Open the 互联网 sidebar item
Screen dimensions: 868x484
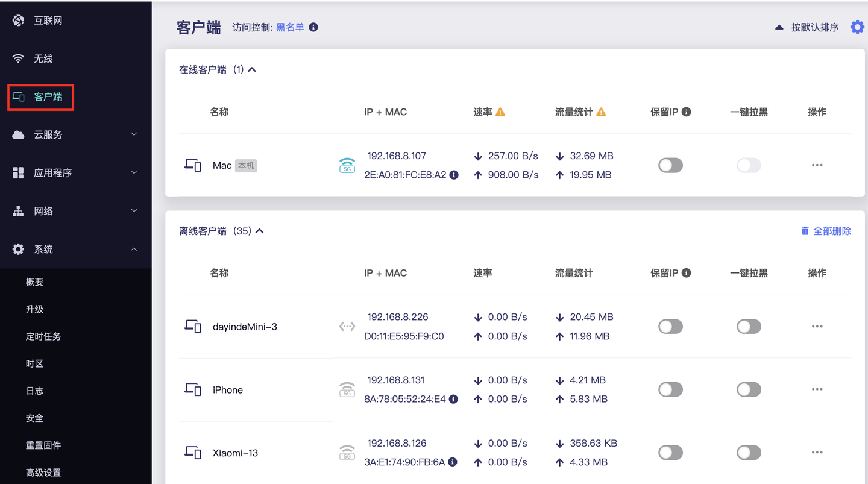(48, 20)
